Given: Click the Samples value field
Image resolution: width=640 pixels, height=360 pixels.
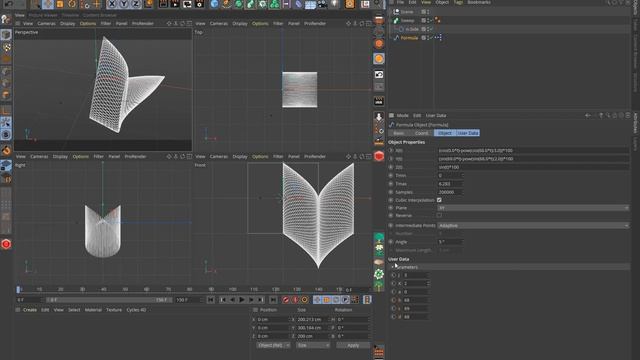Looking at the screenshot, I should pyautogui.click(x=450, y=192).
